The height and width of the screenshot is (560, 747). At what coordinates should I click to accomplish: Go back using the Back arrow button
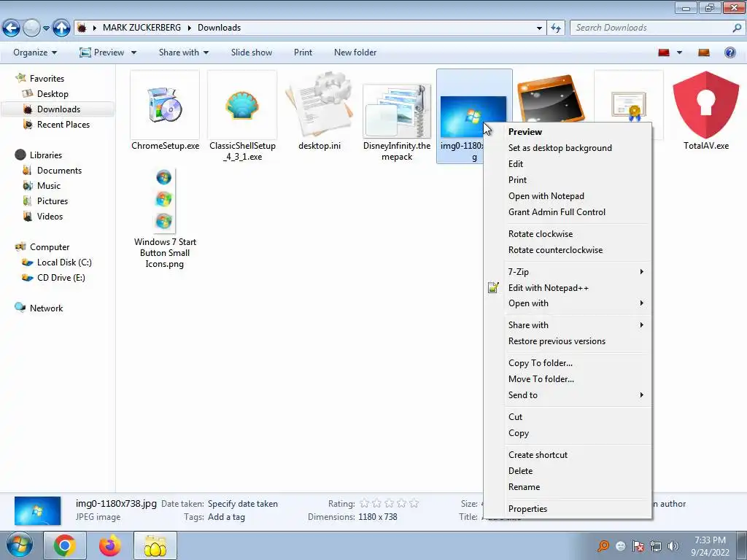pos(12,28)
